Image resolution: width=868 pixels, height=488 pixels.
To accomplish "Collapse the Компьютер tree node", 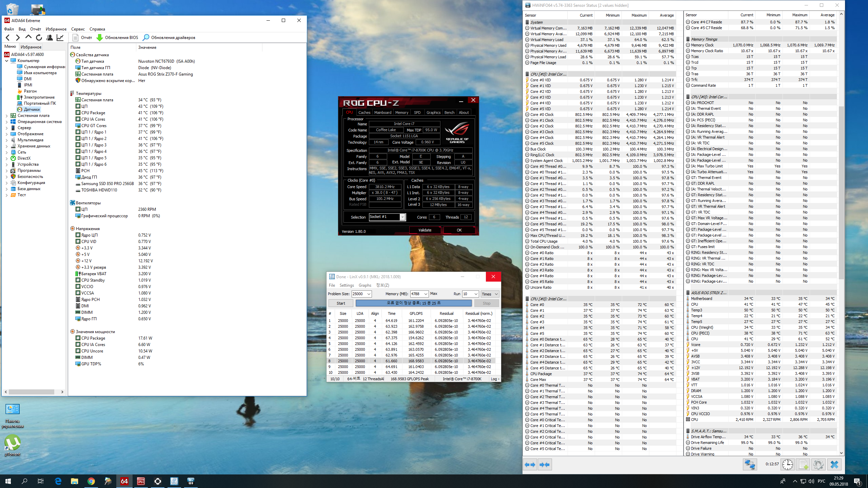I will coord(6,61).
